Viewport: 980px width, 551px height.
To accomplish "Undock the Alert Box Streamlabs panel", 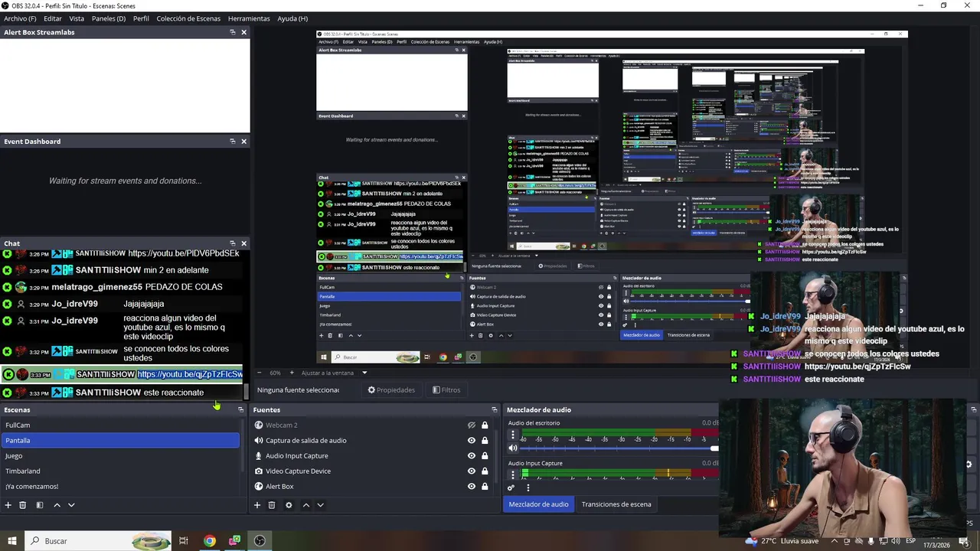I will (x=233, y=32).
